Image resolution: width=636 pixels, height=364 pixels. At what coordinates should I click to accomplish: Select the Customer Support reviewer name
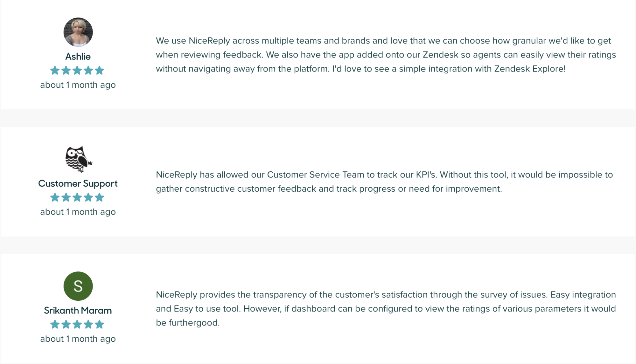tap(78, 183)
